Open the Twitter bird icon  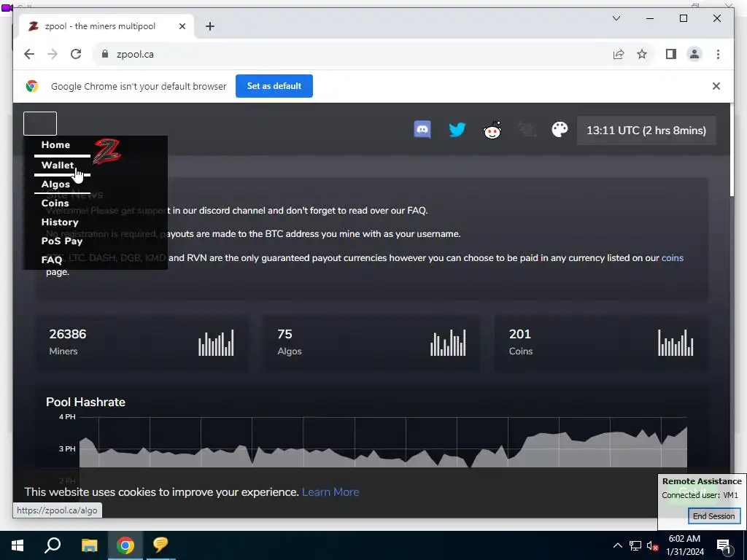[457, 130]
